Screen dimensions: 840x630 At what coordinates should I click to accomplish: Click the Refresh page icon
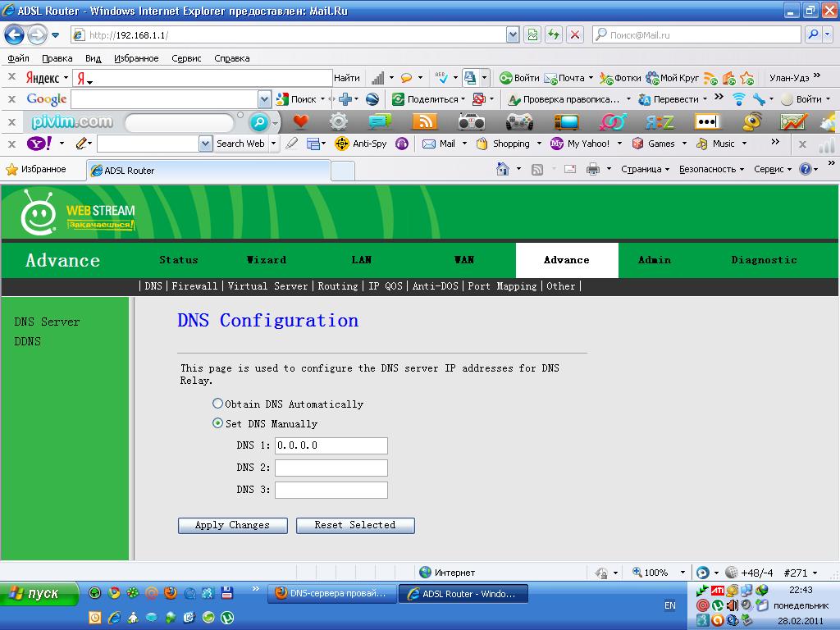point(554,34)
